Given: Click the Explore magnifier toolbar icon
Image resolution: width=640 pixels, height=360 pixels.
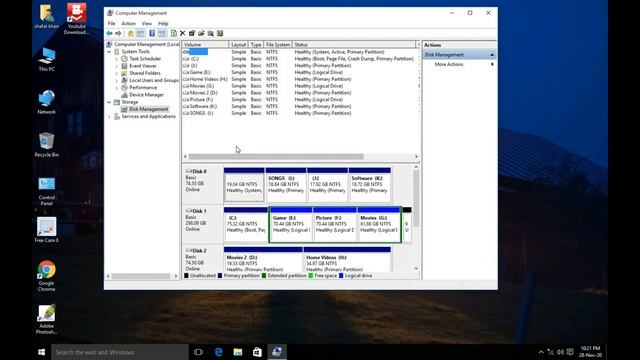Looking at the screenshot, I should [x=211, y=33].
